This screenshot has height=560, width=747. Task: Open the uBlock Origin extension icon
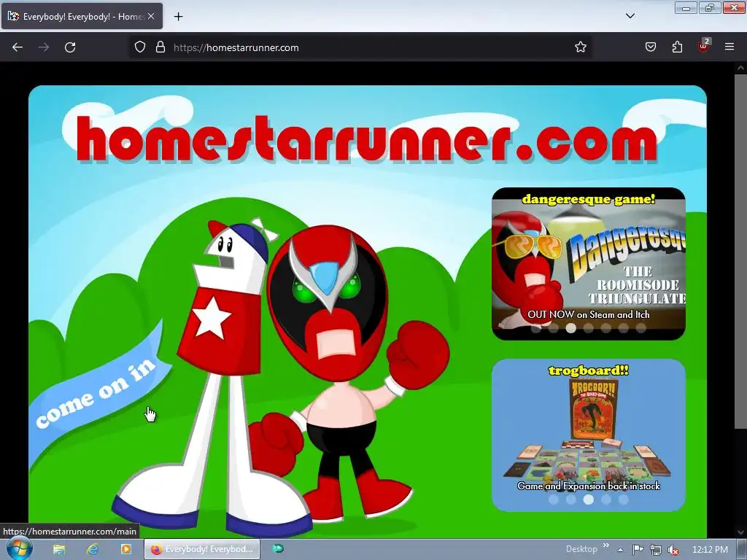click(704, 46)
